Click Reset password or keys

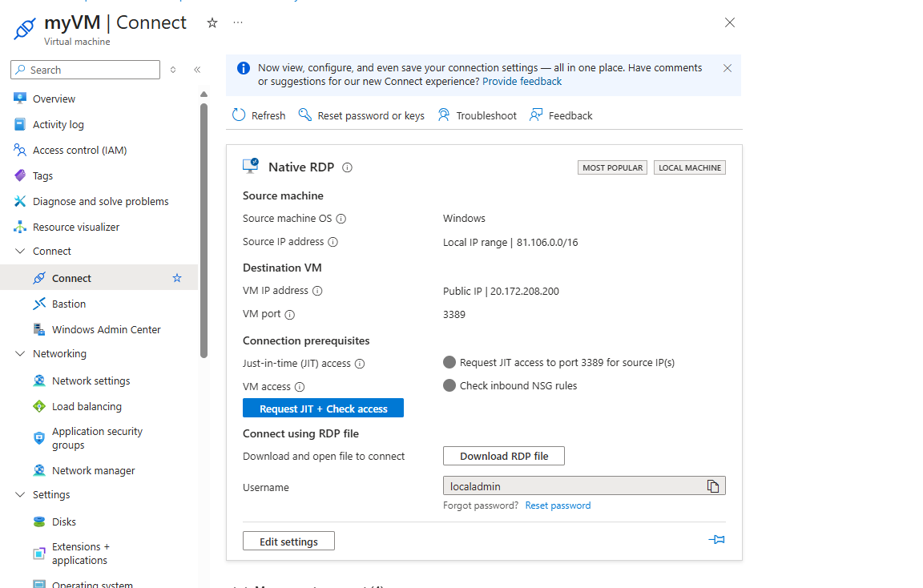[361, 115]
